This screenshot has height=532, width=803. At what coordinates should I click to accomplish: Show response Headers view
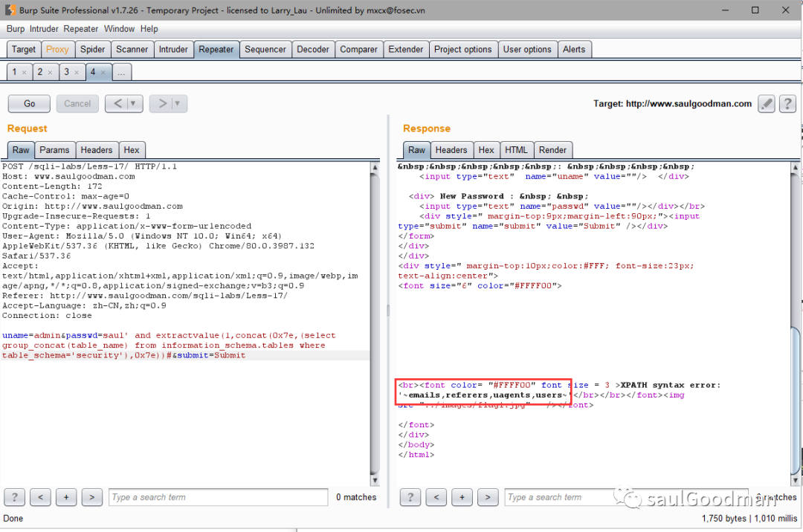pyautogui.click(x=451, y=150)
